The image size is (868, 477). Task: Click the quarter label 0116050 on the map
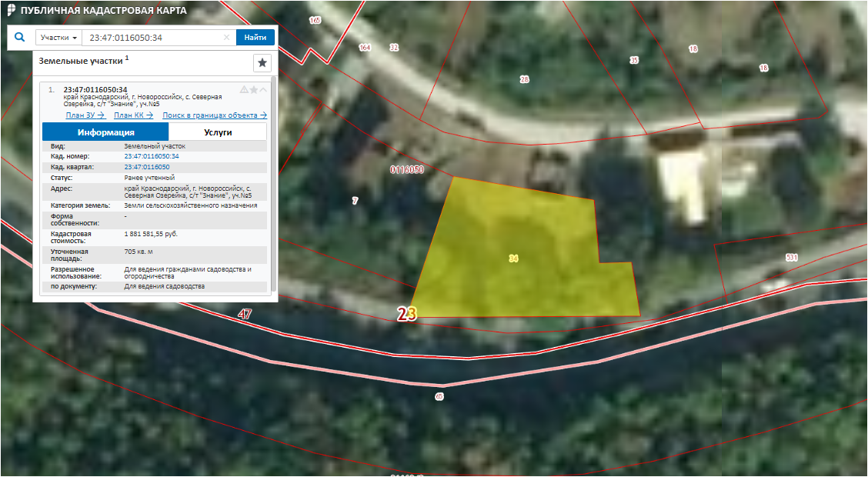(x=407, y=170)
